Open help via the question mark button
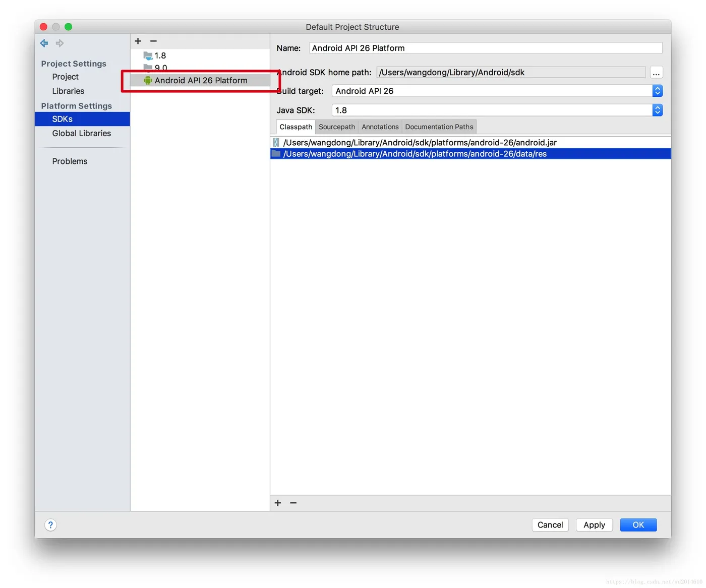706x588 pixels. click(50, 525)
